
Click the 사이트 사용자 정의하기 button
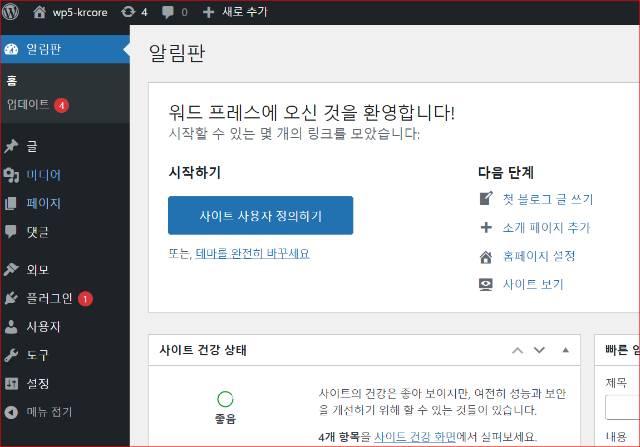[260, 216]
